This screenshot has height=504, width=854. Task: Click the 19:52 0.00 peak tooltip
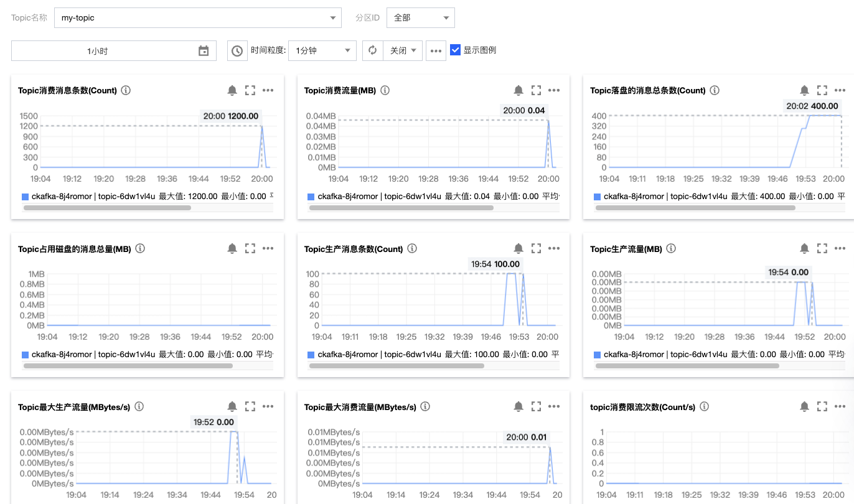click(x=213, y=422)
